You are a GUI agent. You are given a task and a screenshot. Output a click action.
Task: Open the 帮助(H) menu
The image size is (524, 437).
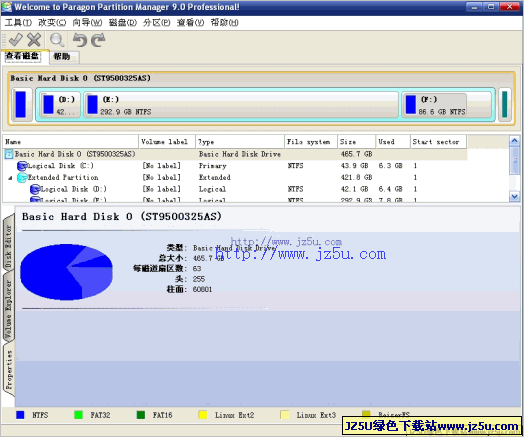point(224,22)
